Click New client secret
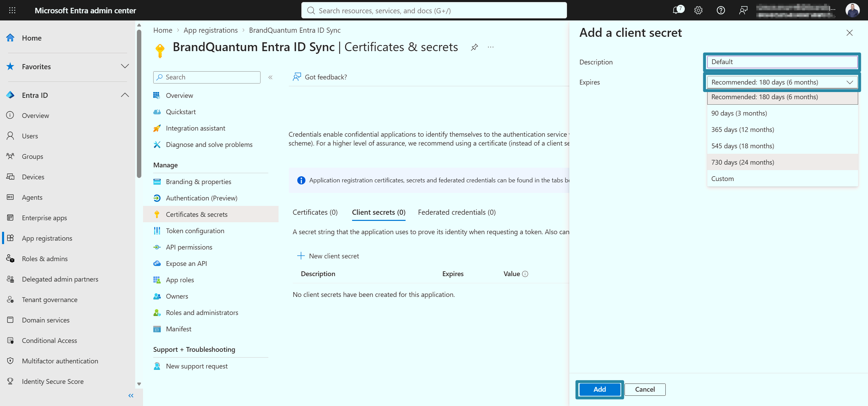 tap(328, 256)
